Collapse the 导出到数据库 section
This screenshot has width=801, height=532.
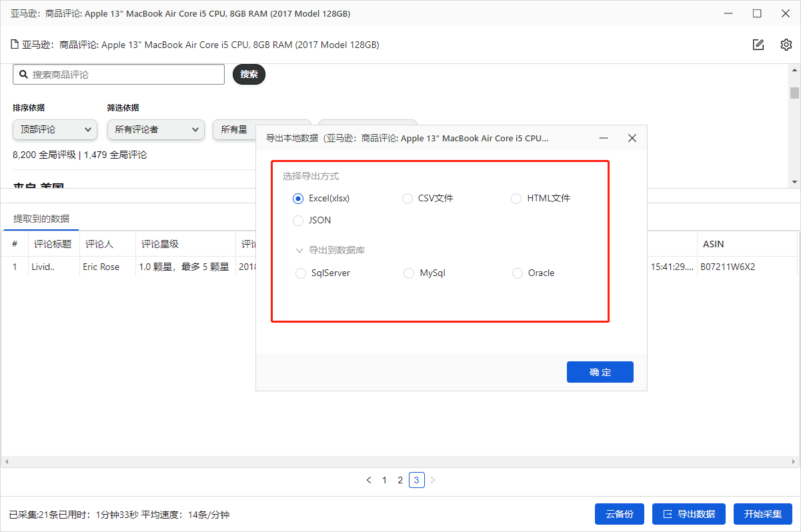coord(299,251)
